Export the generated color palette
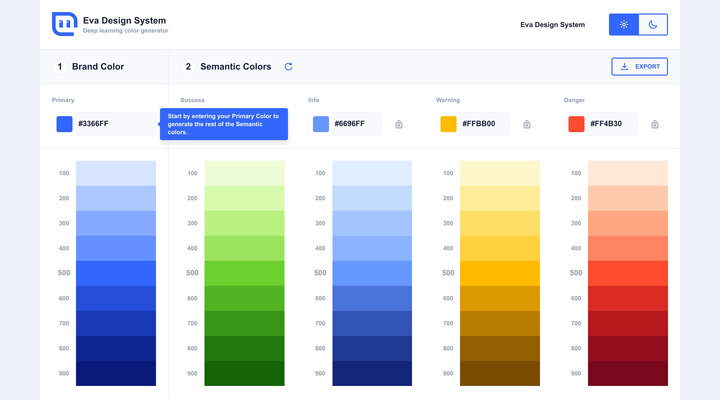Viewport: 720px width, 400px height. point(640,67)
